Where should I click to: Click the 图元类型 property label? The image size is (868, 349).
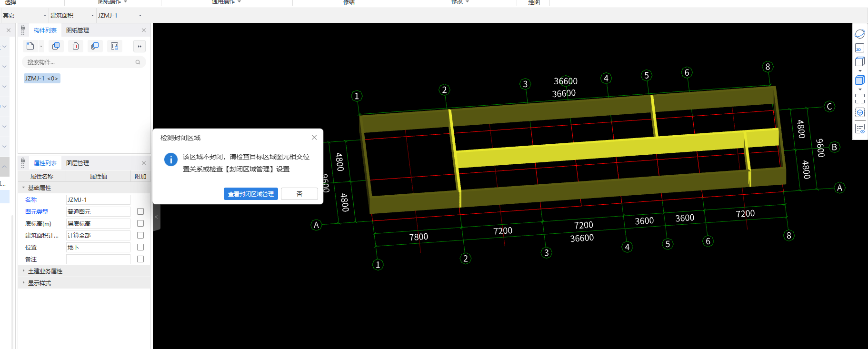pos(37,212)
